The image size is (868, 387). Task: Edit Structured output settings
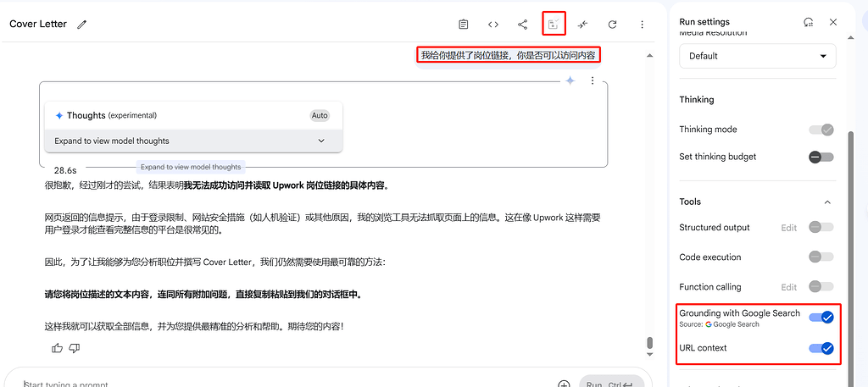789,228
